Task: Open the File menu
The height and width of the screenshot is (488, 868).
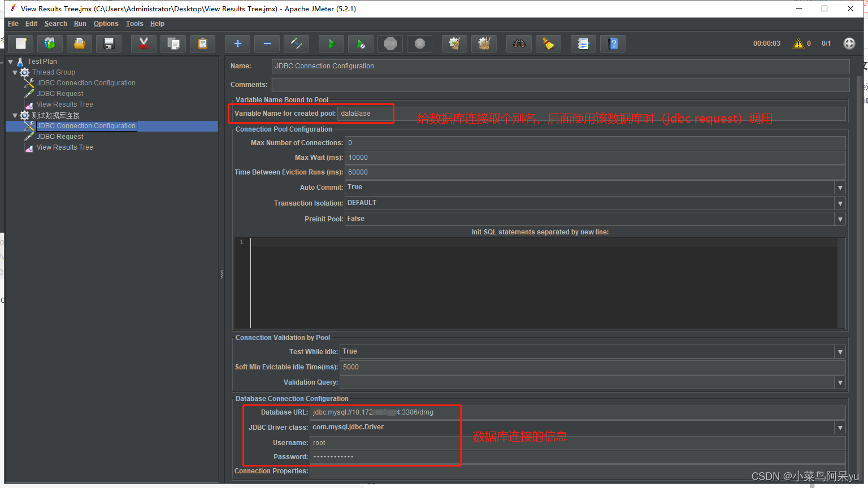Action: 13,24
